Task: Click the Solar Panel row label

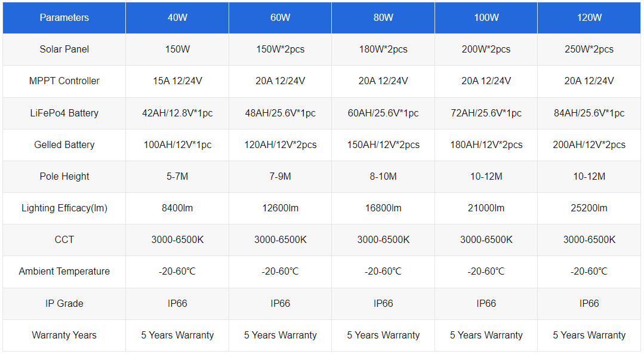Action: (64, 50)
